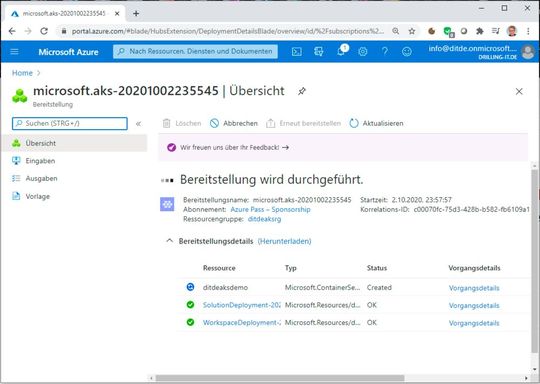This screenshot has width=540, height=384.
Task: Open the feedback banner link
Action: (234, 147)
